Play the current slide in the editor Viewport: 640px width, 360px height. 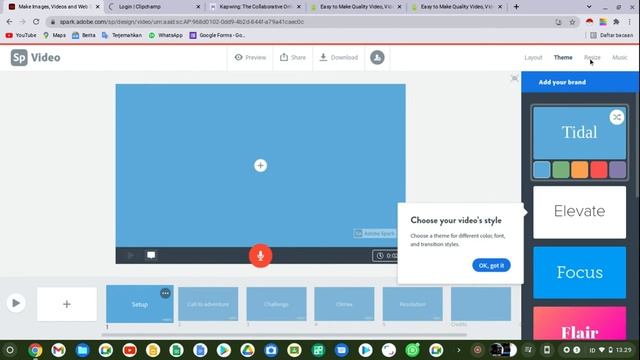131,256
